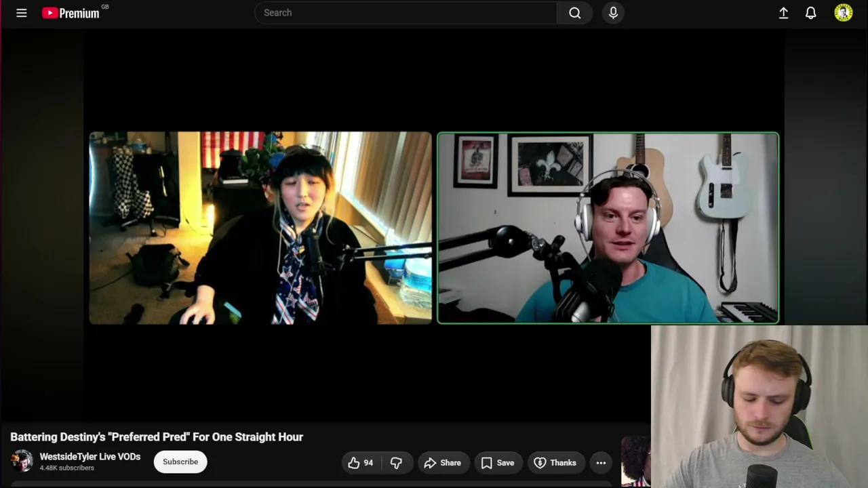The height and width of the screenshot is (488, 868).
Task: Open the hamburger guide menu
Action: tap(22, 13)
